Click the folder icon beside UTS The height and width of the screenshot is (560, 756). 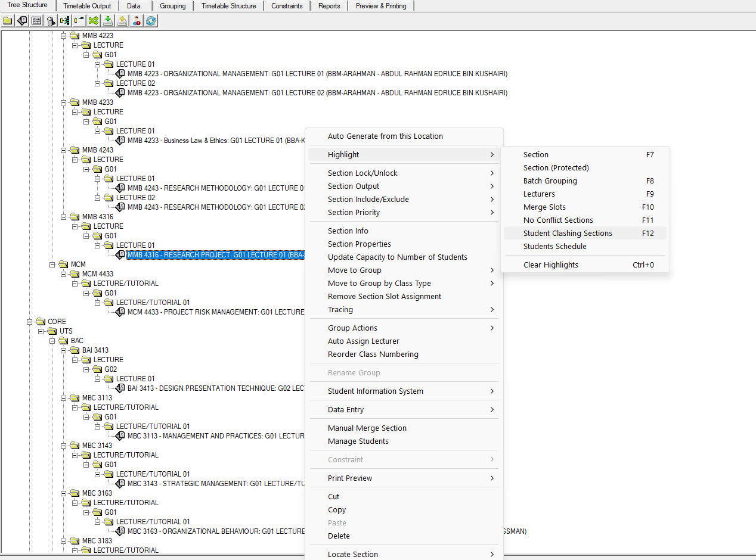click(x=52, y=331)
